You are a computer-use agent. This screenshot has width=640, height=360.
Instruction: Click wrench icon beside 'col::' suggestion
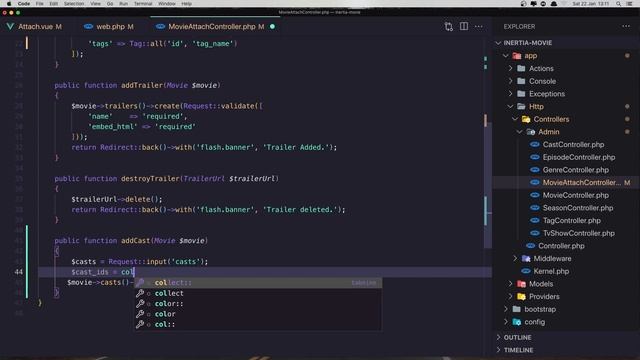[x=140, y=324]
